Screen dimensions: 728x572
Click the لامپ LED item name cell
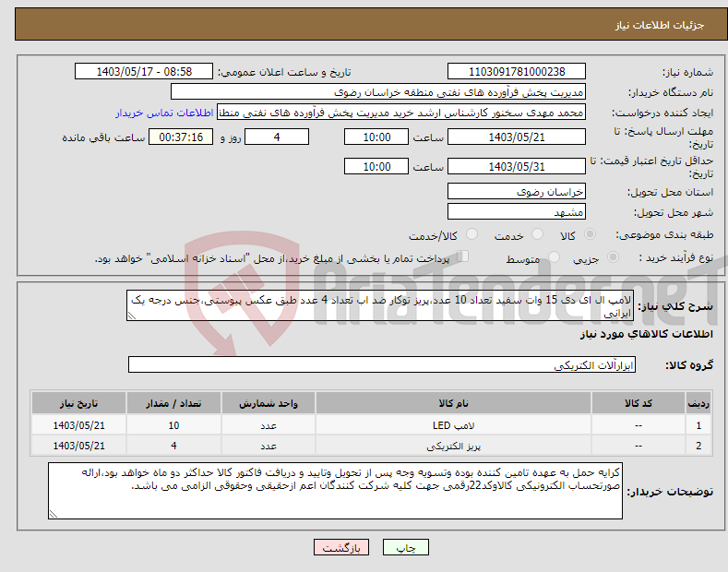[453, 425]
